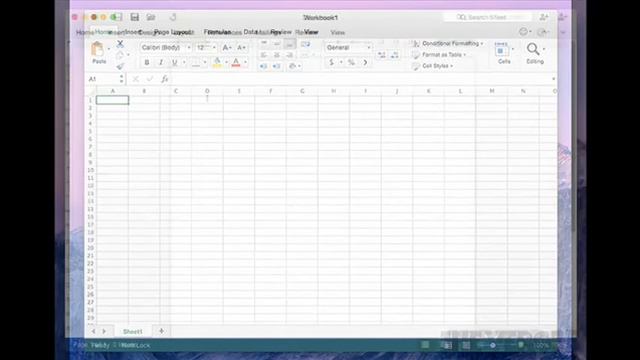Open the Font Color dropdown arrow
This screenshot has width=640, height=360.
[245, 62]
